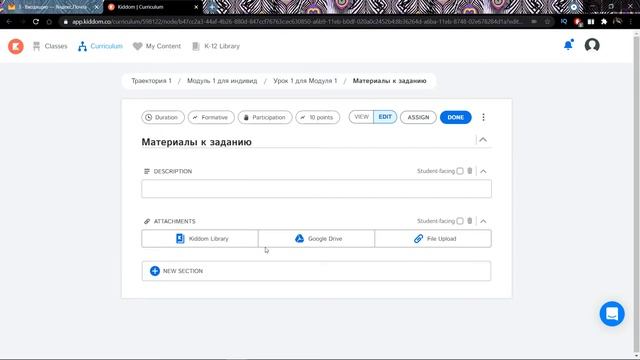Switch to EDIT mode

coord(385,117)
